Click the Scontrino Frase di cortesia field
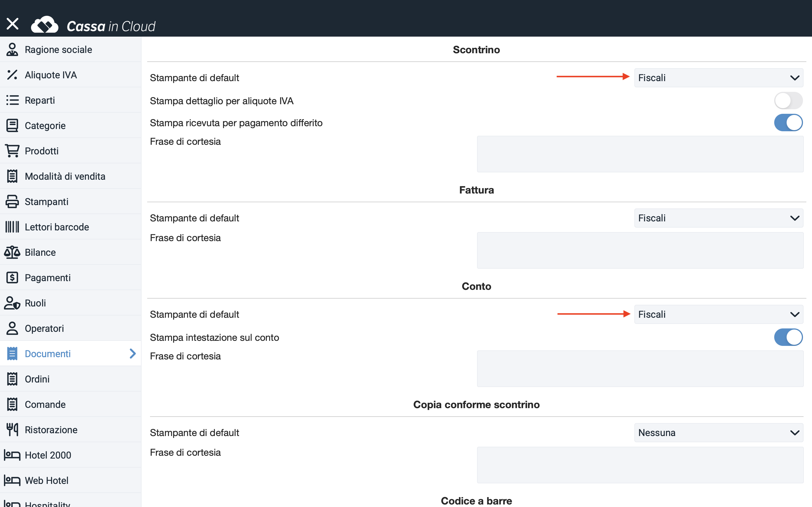 640,154
